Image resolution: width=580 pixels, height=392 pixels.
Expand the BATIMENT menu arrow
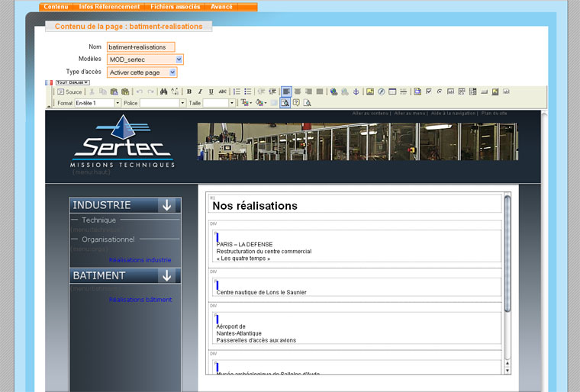click(167, 275)
